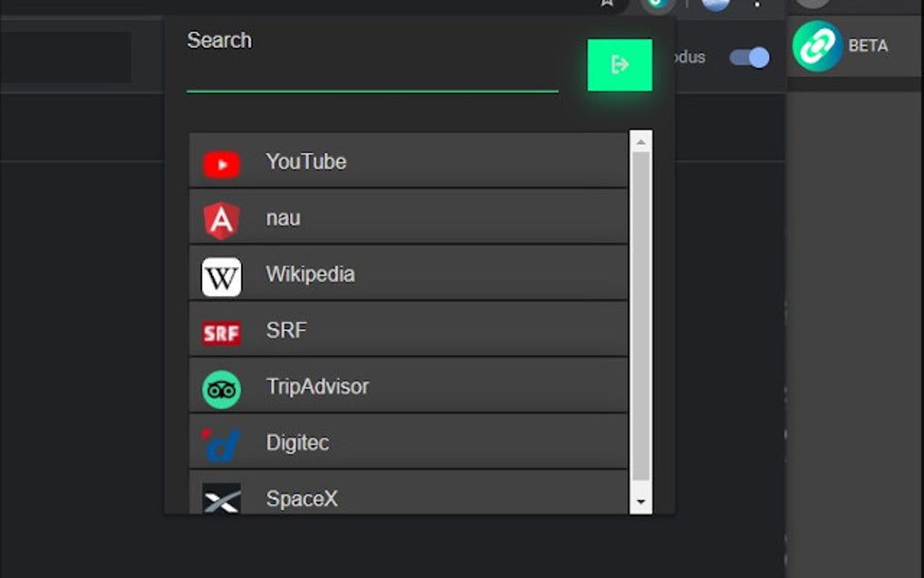This screenshot has height=578, width=924.
Task: Click the extension icon in the toolbar
Action: (x=658, y=5)
